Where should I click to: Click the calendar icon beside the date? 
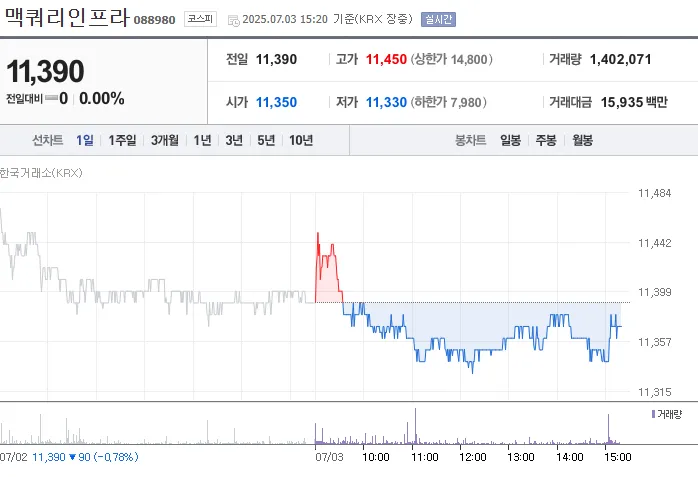233,20
